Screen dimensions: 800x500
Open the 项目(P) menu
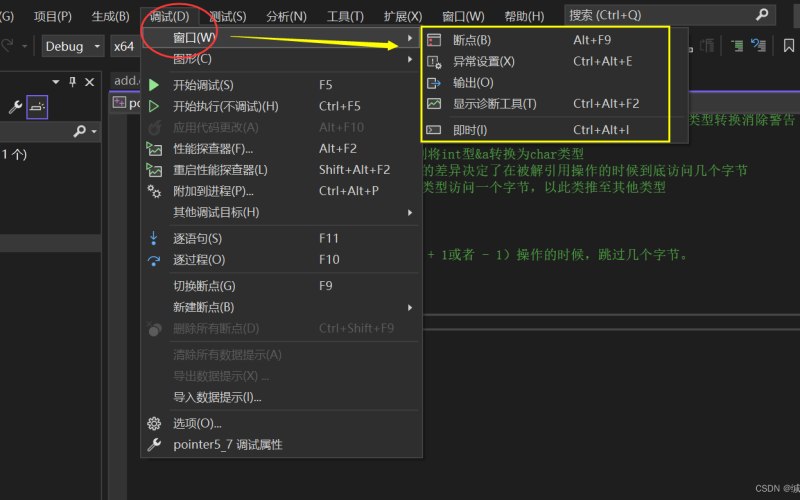coord(53,16)
